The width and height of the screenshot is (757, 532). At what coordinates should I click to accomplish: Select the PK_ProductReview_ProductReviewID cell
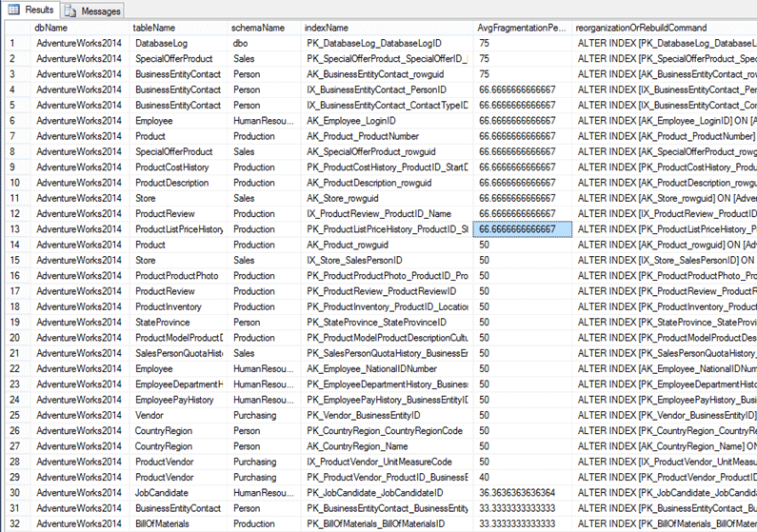tap(388, 291)
